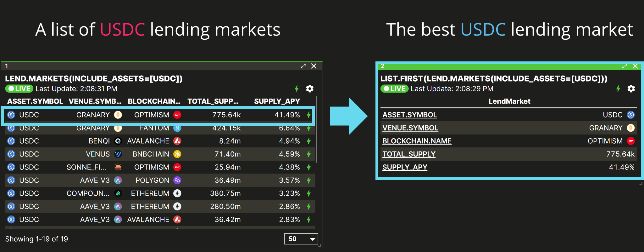This screenshot has width=644, height=252.
Task: Open settings gear in panel 1
Action: 310,89
